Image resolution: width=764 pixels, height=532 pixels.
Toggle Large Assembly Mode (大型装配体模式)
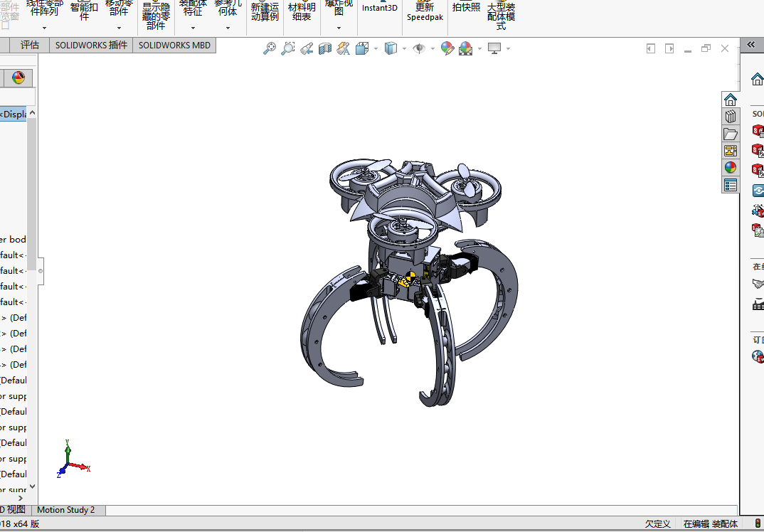(x=501, y=15)
